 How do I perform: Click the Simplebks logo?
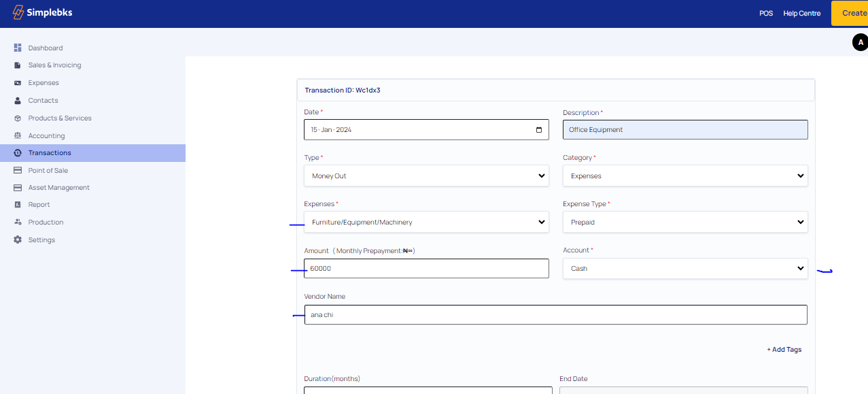(42, 13)
